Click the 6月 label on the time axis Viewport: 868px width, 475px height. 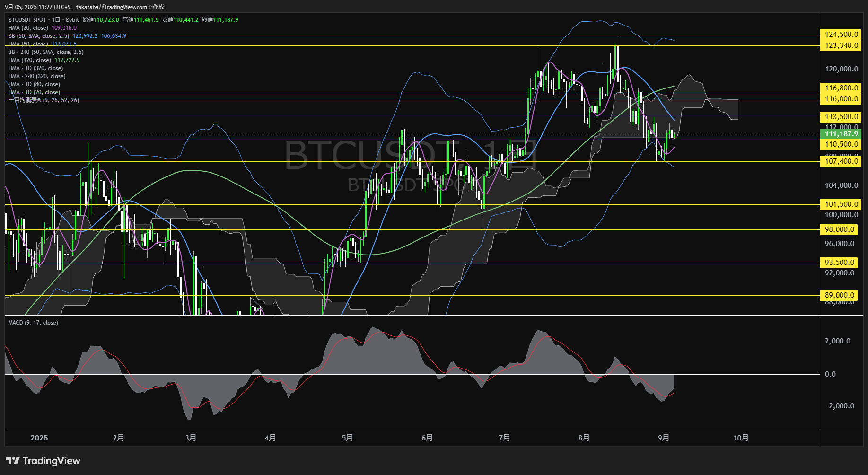click(427, 438)
